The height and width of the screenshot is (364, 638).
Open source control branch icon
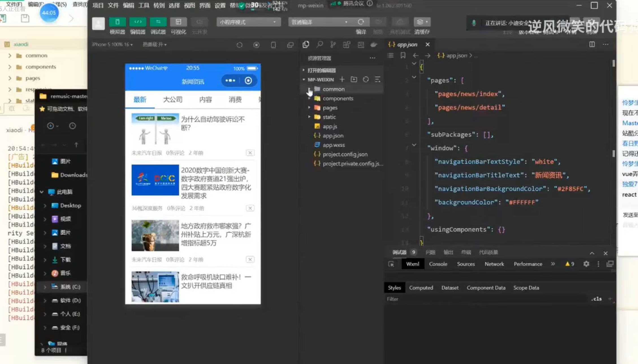[333, 44]
